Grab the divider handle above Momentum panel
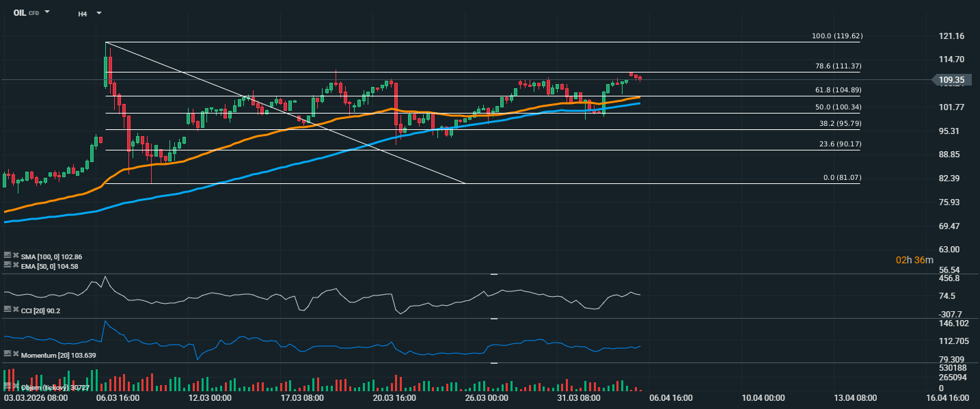The width and height of the screenshot is (980, 409). [x=494, y=319]
